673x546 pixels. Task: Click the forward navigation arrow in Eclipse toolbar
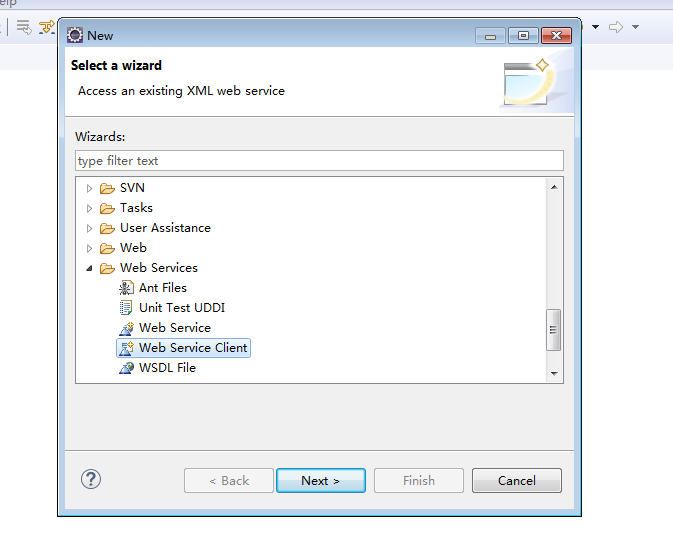point(616,27)
